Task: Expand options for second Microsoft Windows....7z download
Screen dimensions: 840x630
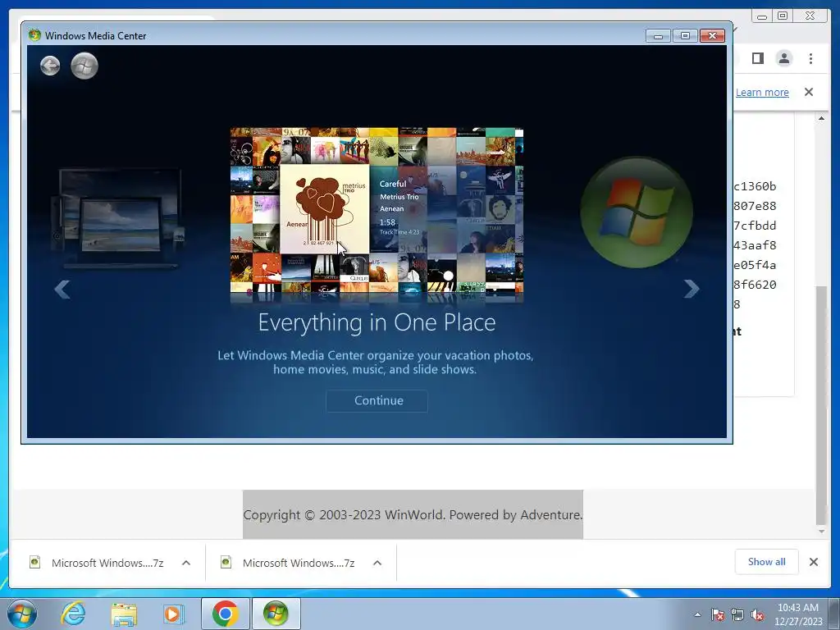Action: point(377,563)
